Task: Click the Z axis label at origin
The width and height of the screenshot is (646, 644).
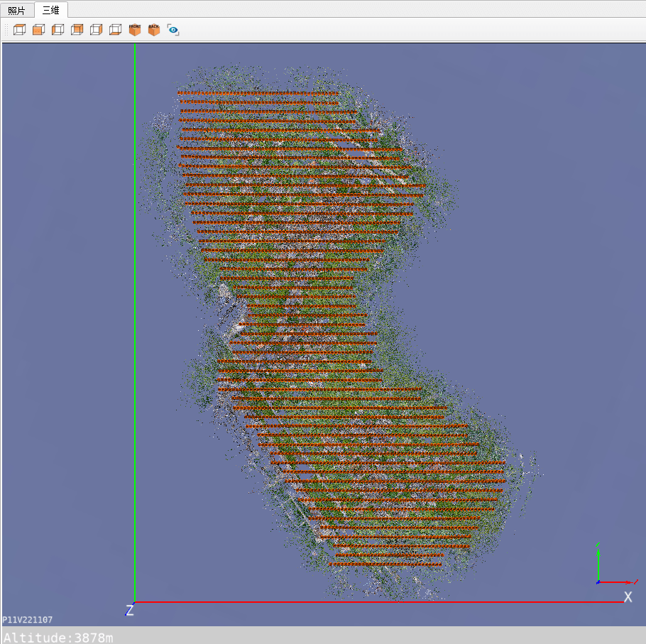Action: pyautogui.click(x=130, y=610)
